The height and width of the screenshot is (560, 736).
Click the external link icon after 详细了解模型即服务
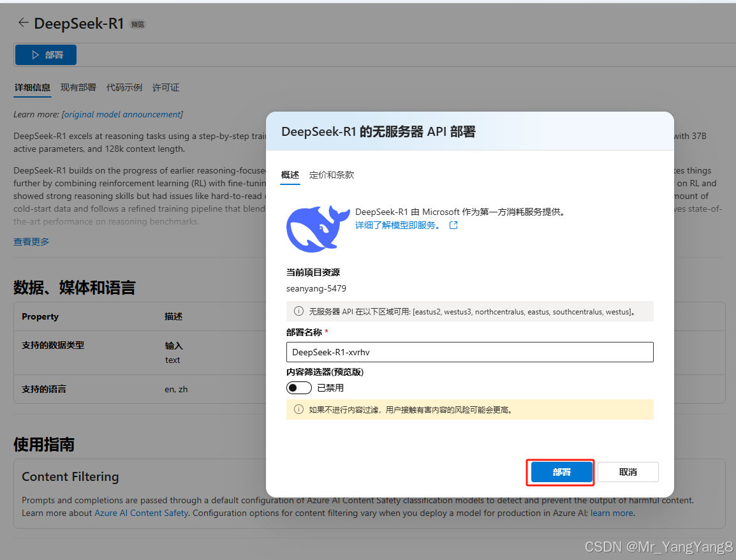pos(453,225)
